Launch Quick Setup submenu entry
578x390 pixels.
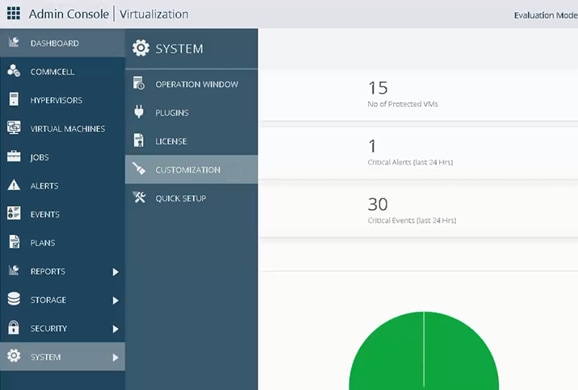192,198
